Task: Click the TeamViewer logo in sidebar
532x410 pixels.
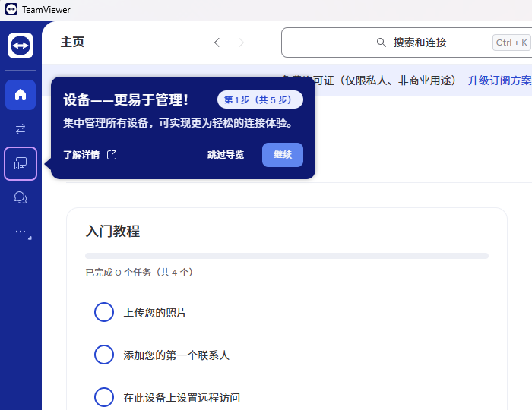Action: 21,46
